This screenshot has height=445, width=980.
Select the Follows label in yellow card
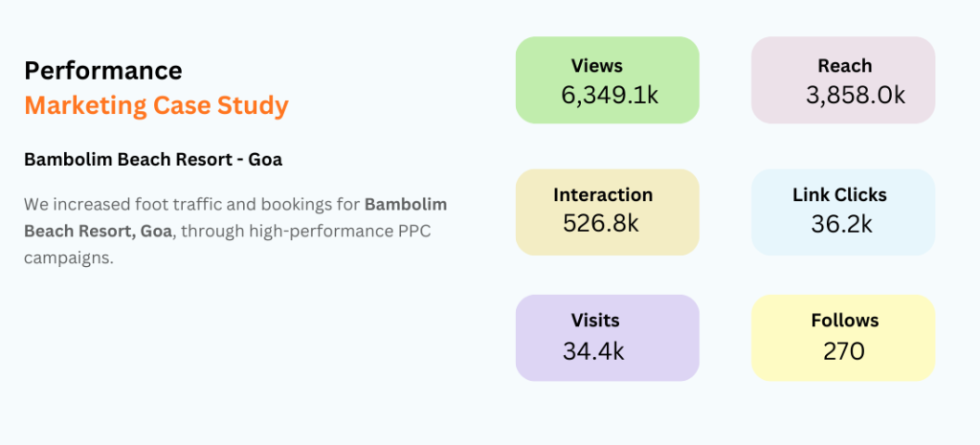point(844,321)
